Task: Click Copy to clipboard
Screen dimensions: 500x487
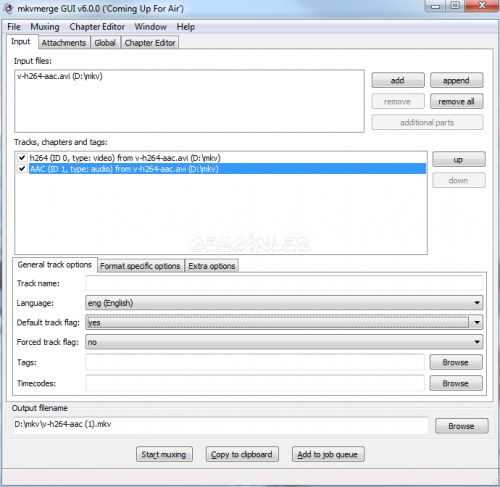Action: point(242,454)
